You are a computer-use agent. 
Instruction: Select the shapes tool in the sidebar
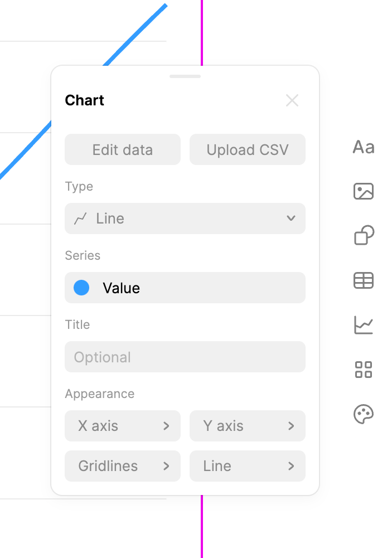coord(363,235)
